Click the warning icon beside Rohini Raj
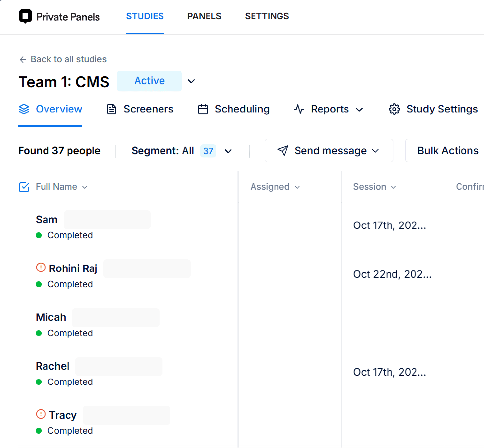This screenshot has height=448, width=484. coord(41,268)
